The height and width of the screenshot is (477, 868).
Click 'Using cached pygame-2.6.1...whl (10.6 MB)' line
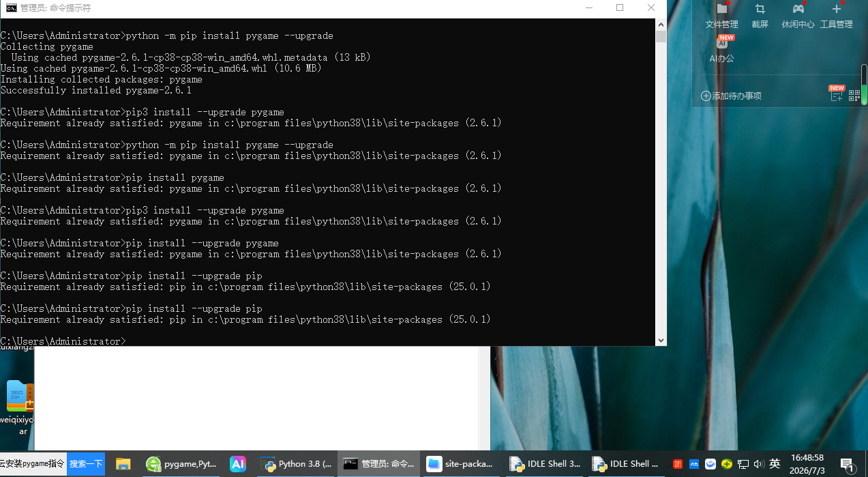pyautogui.click(x=161, y=68)
